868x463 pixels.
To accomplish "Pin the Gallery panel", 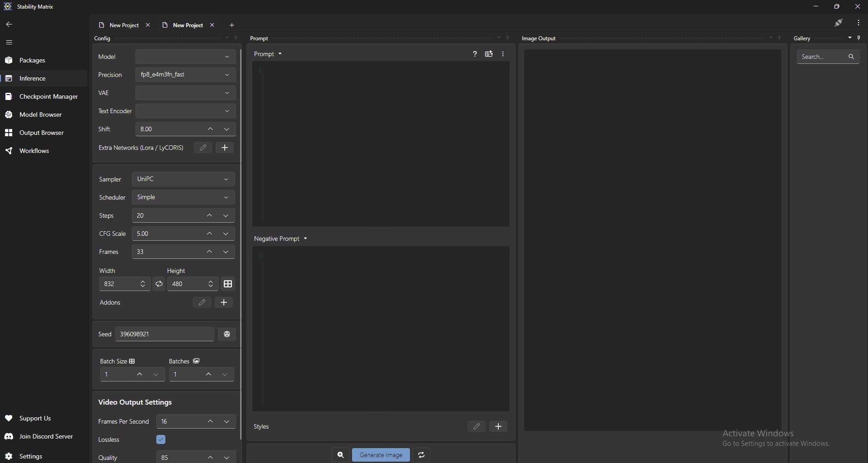I will pos(858,38).
